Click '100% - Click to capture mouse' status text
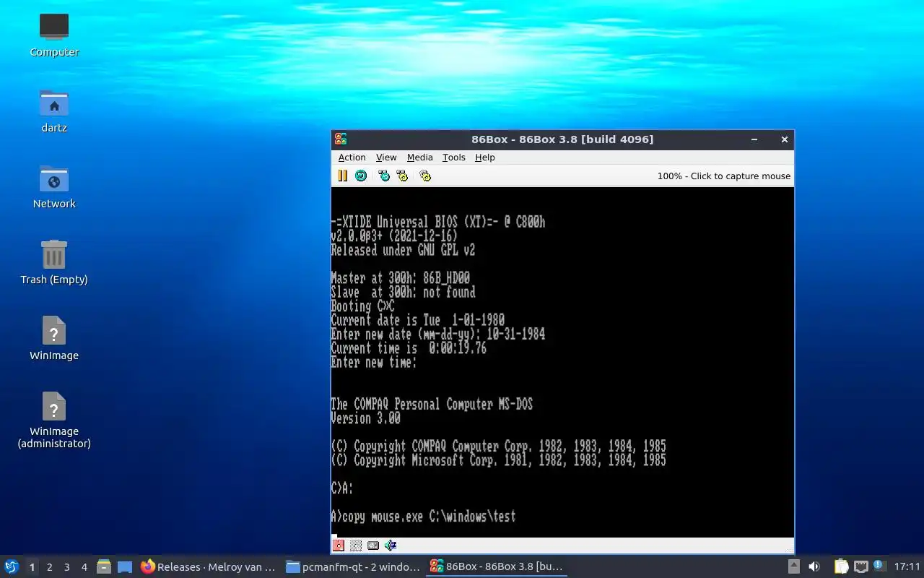 pyautogui.click(x=723, y=176)
